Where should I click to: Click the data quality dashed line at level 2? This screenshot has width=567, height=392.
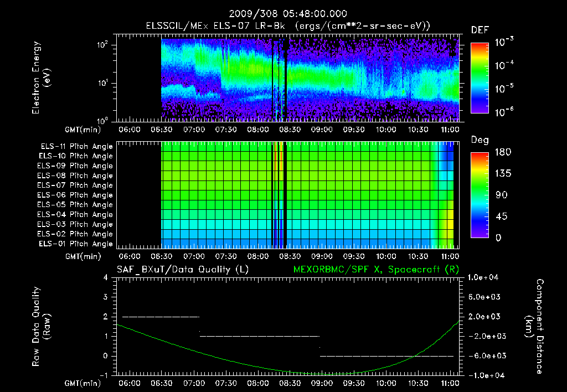161,317
